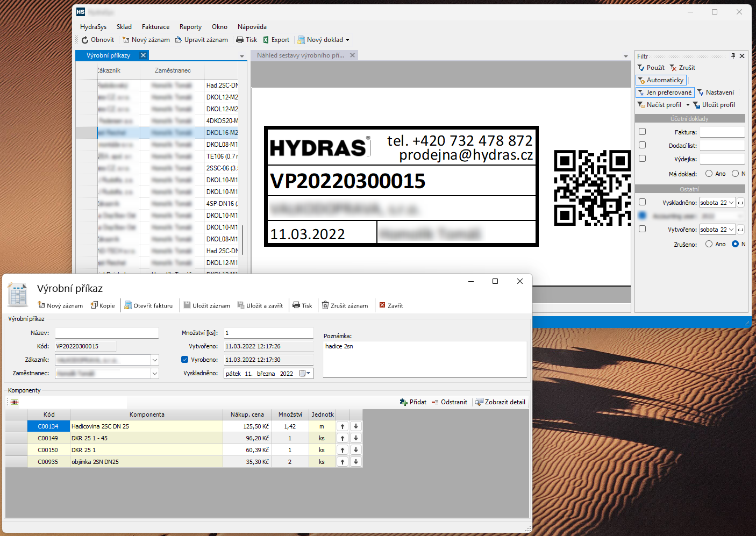Click the Kopie copy record icon
Screen dimensions: 756x536
click(94, 305)
